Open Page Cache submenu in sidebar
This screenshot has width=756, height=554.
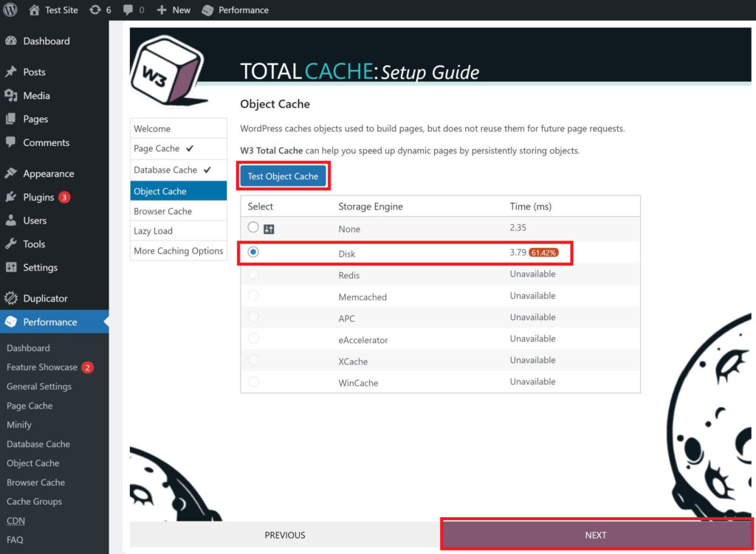tap(30, 406)
